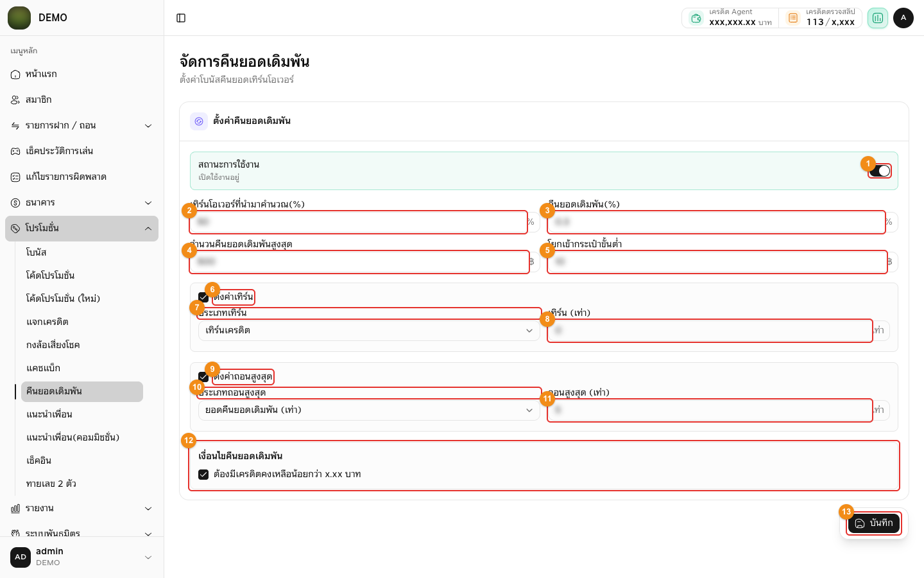Toggle สถานะการใช้งาน switch
This screenshot has width=924, height=578.
point(880,171)
